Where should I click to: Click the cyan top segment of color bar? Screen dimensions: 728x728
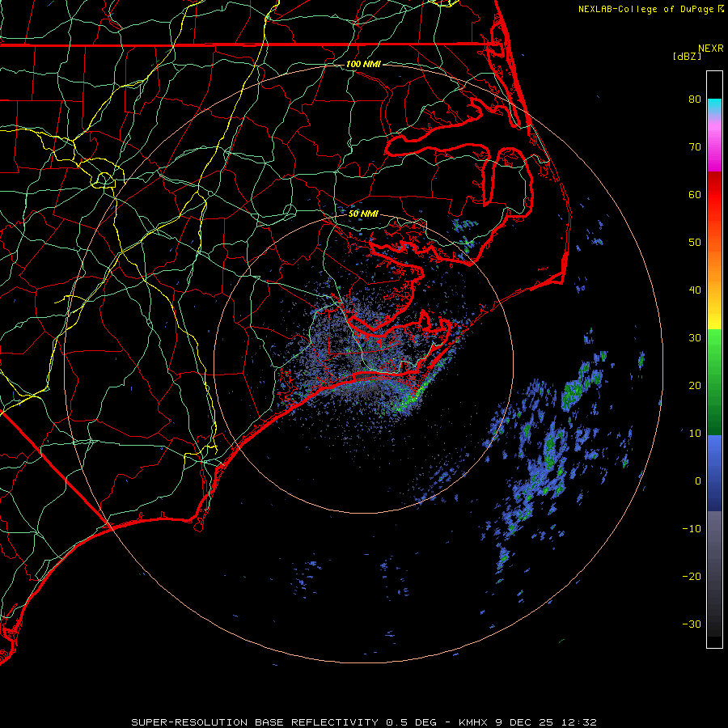click(x=714, y=107)
